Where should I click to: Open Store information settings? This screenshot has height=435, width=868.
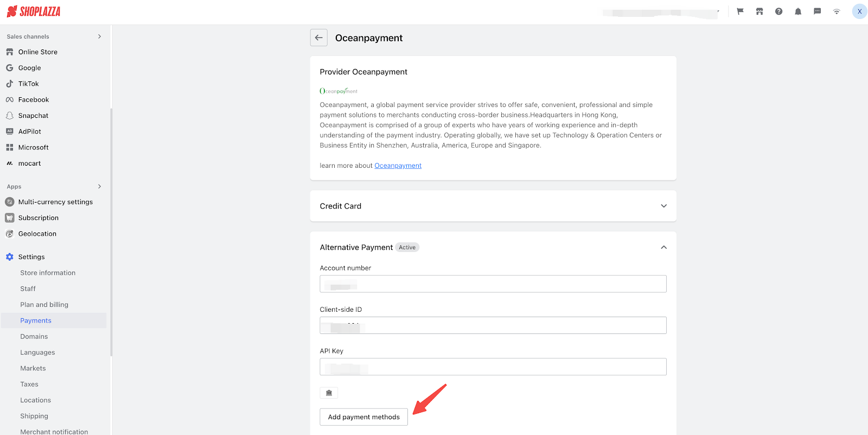(48, 273)
